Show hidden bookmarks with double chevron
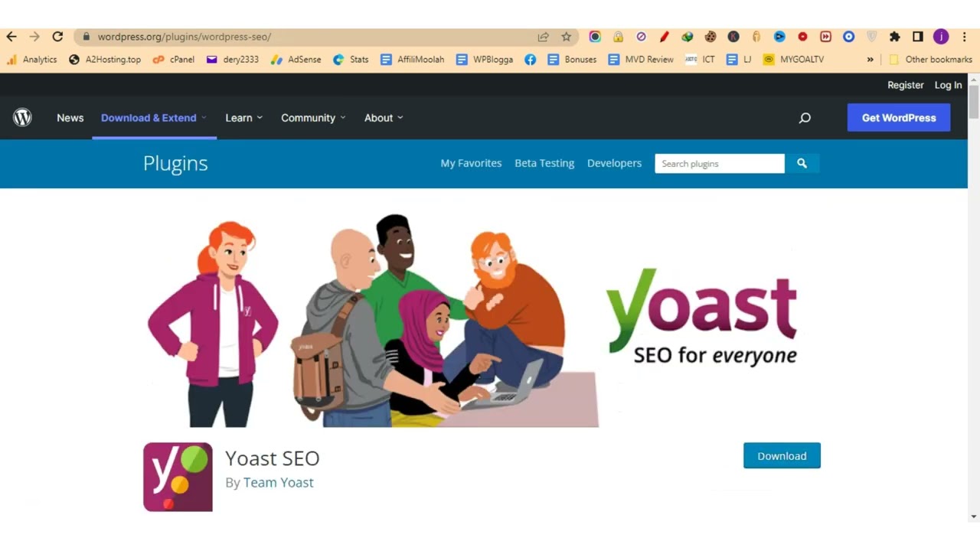The height and width of the screenshot is (551, 980). tap(870, 59)
